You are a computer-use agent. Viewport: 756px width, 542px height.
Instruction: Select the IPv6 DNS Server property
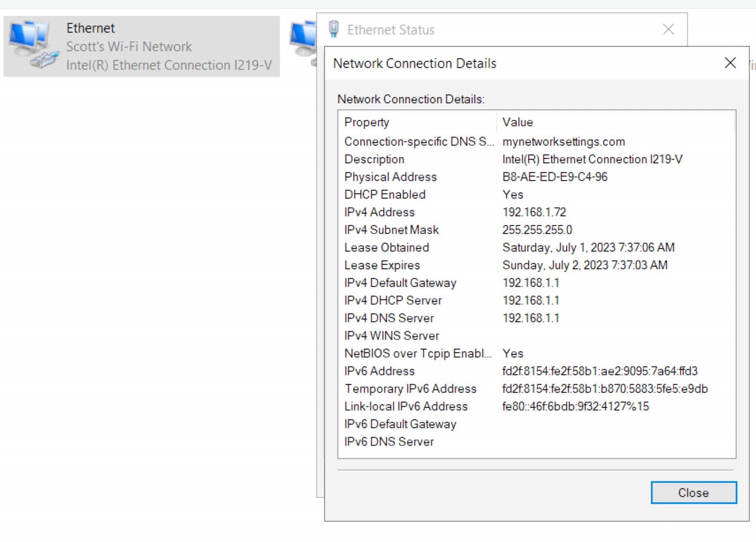click(389, 442)
